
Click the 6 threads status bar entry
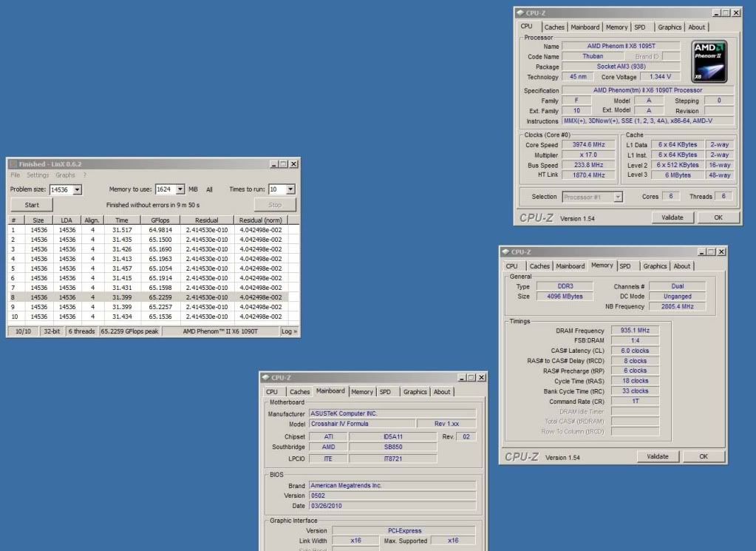(81, 331)
